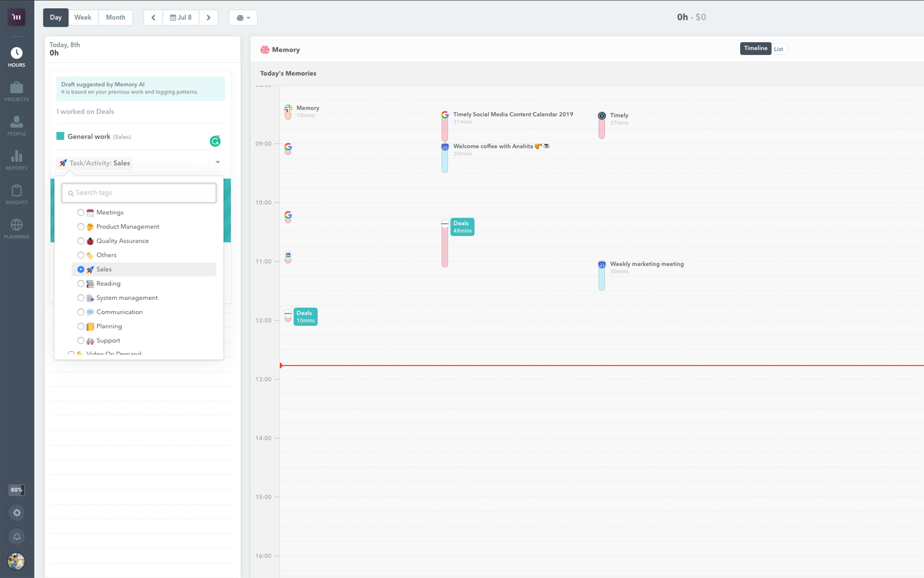Click the Timely clock memory icon
This screenshot has height=578, width=924.
(x=602, y=116)
